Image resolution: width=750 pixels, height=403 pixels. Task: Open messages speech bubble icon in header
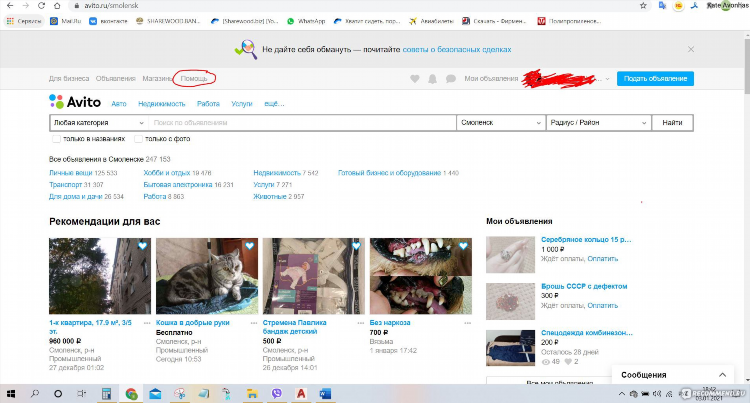pyautogui.click(x=451, y=79)
